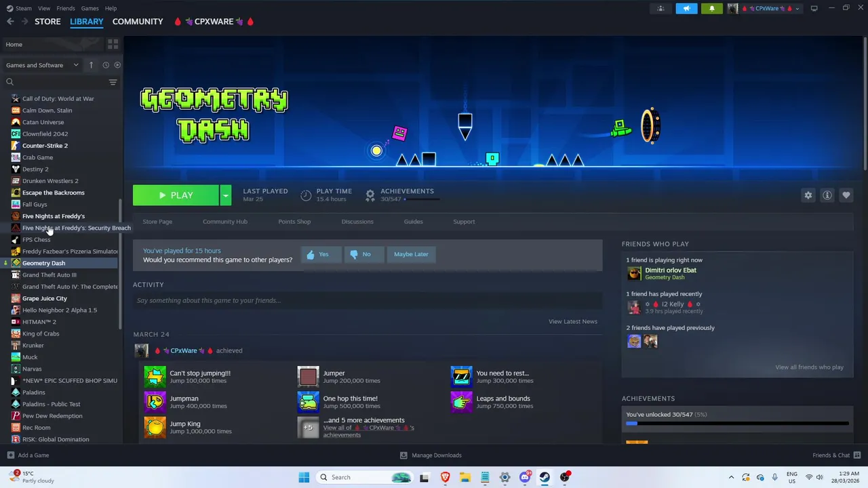
Task: Open the blue announcements megaphone icon
Action: [x=686, y=8]
